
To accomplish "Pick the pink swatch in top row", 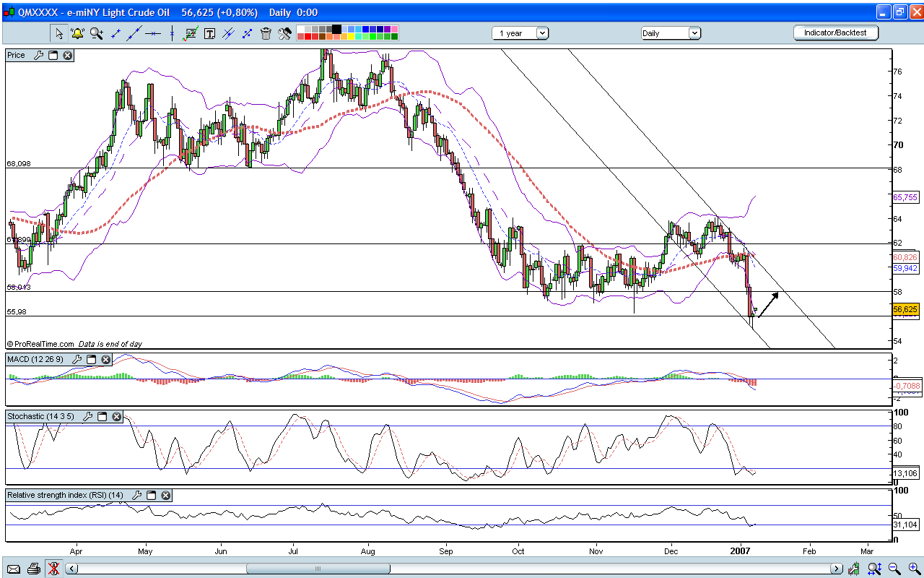I will (x=394, y=29).
